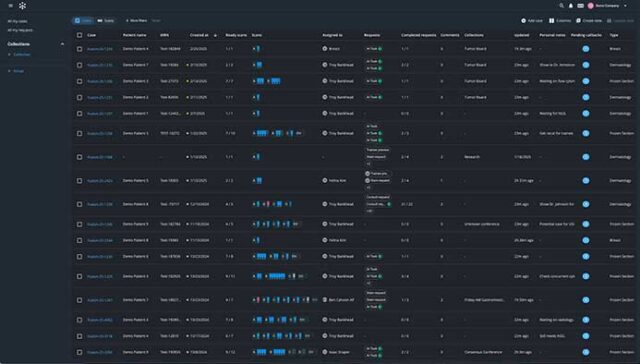Screen dimensions: 640x364
Task: Open the case link in Consensus Conference row
Action: [100, 352]
